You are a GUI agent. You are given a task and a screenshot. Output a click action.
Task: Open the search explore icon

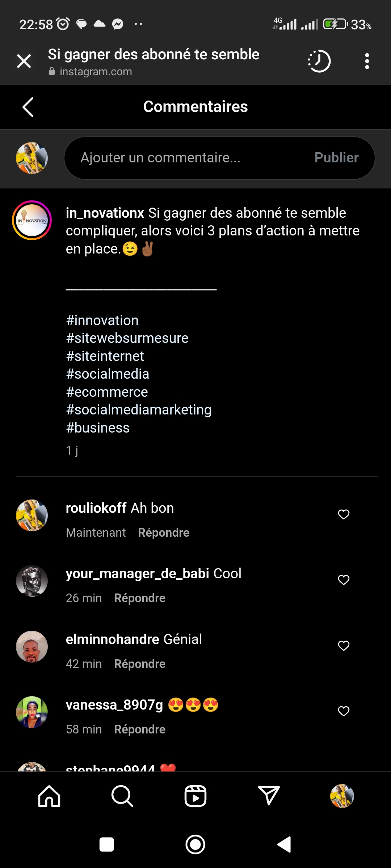point(122,796)
